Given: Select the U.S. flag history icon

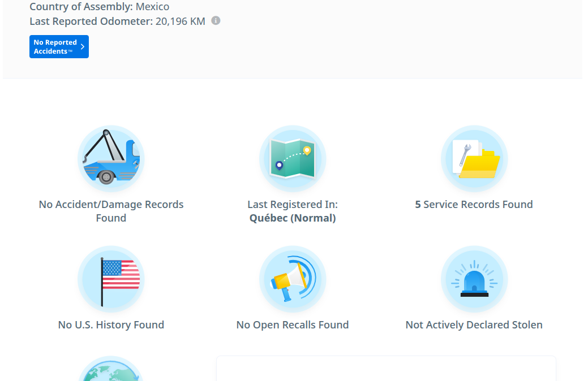Looking at the screenshot, I should click(x=111, y=279).
